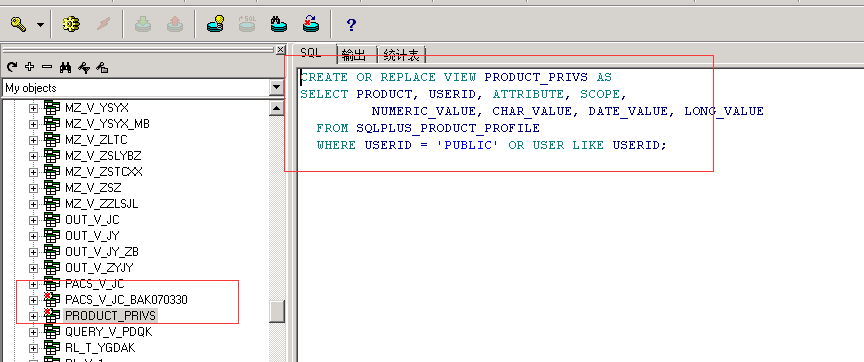
Task: Click SQLPLUS_PRODUCT_PROFILE in the SQL editor
Action: pyautogui.click(x=448, y=128)
